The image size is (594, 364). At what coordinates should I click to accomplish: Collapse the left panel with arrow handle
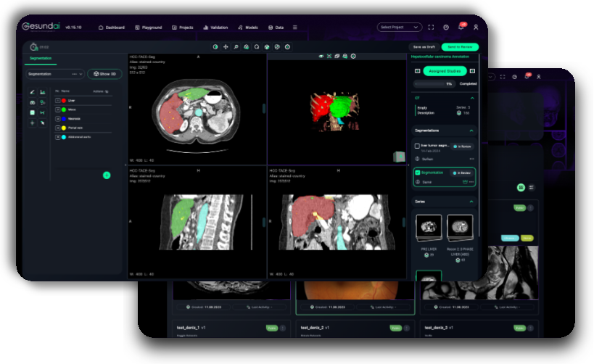pyautogui.click(x=125, y=165)
